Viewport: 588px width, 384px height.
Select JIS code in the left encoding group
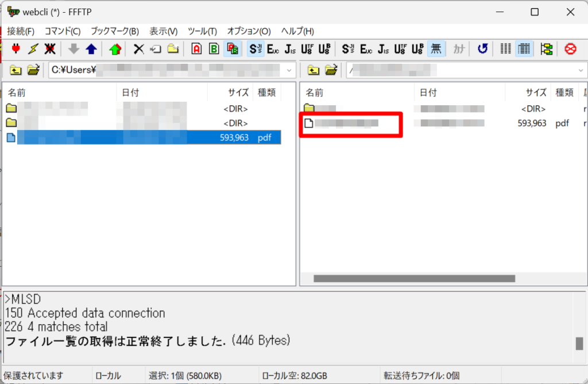pos(290,49)
